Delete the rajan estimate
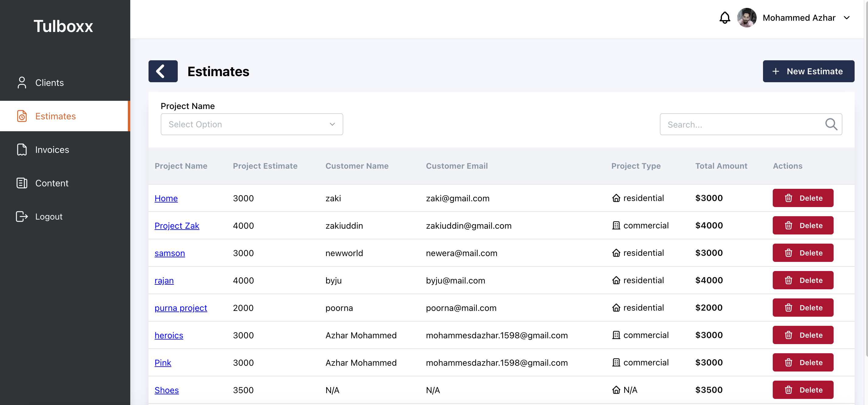The image size is (868, 405). (x=803, y=280)
